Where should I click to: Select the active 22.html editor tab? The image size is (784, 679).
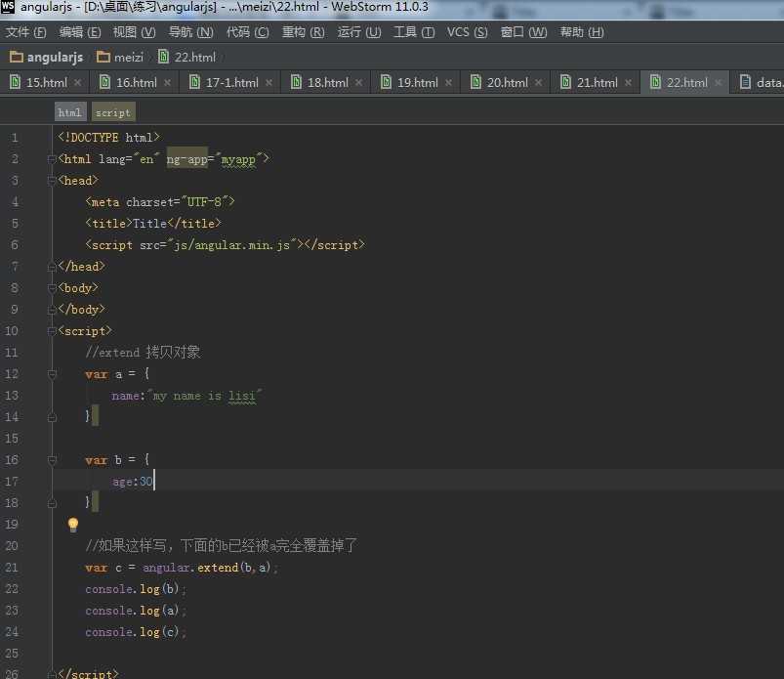[687, 83]
